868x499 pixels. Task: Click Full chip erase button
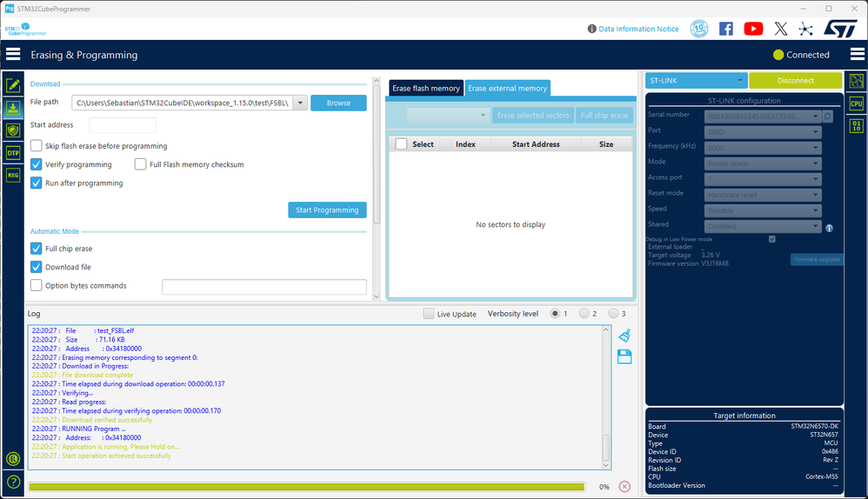[604, 115]
